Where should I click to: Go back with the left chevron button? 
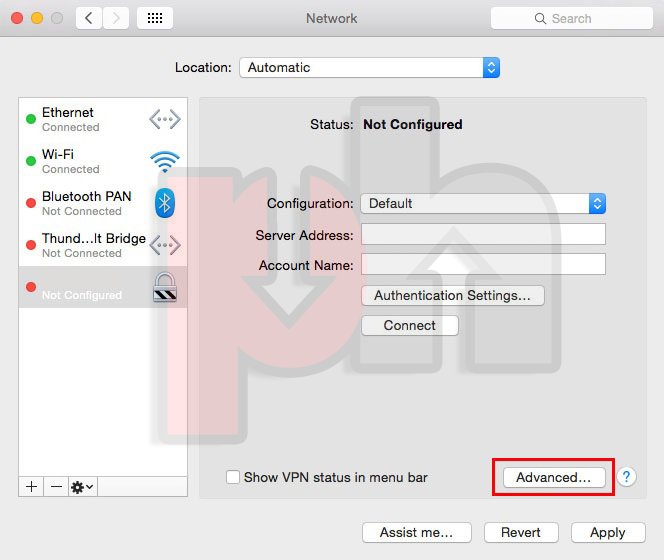coord(89,18)
